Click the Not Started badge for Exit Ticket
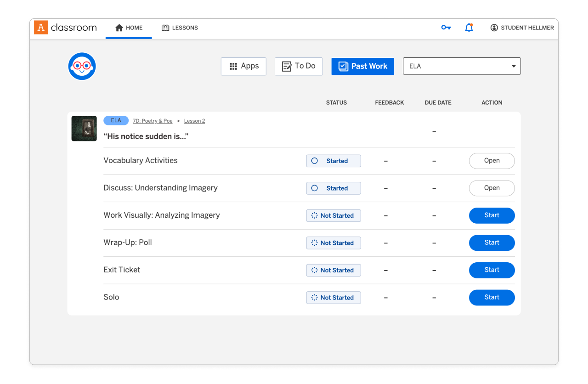Image resolution: width=588 pixels, height=384 pixels. tap(334, 270)
